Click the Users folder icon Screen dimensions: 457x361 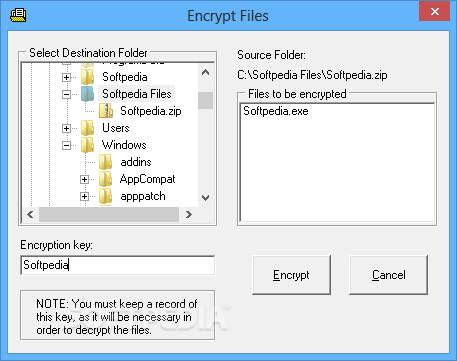87,128
